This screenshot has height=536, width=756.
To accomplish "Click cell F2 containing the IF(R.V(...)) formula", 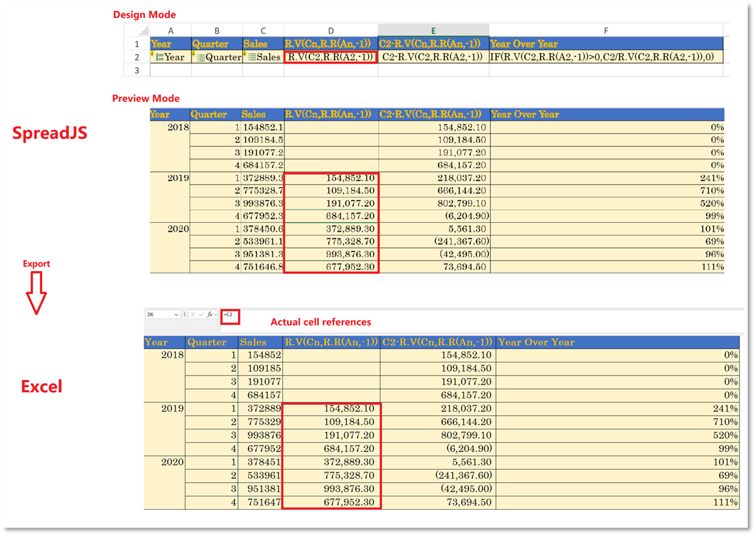I will tap(606, 57).
